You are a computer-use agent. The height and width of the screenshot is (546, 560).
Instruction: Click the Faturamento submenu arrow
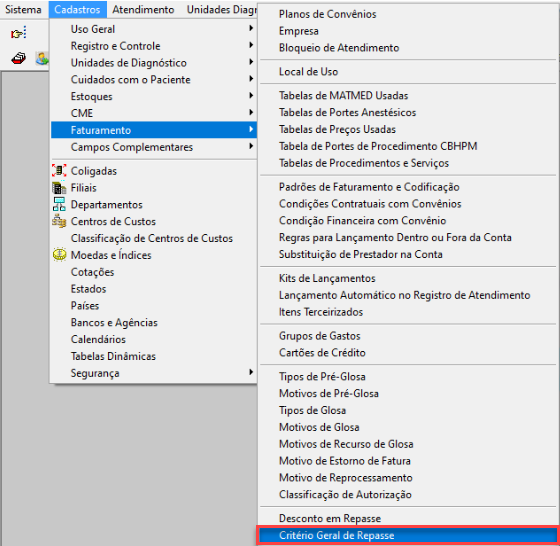click(x=251, y=129)
